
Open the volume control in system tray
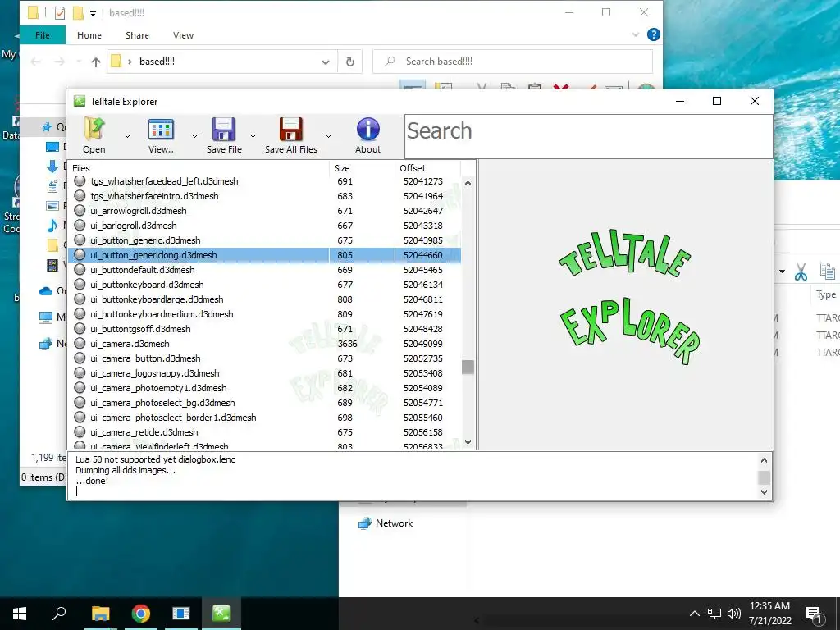tap(734, 614)
